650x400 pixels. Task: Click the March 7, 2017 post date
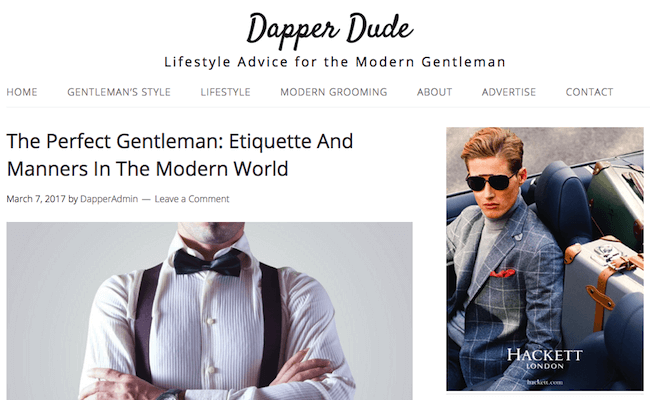point(36,199)
